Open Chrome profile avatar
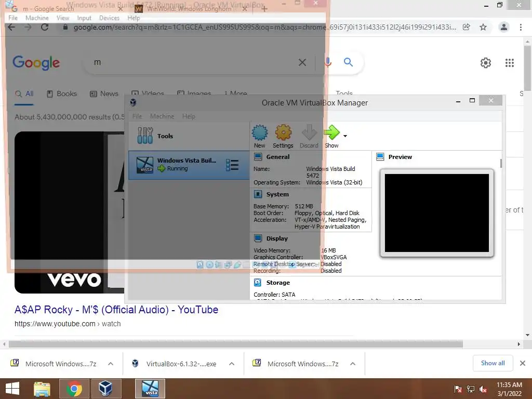Image resolution: width=532 pixels, height=399 pixels. [504, 27]
